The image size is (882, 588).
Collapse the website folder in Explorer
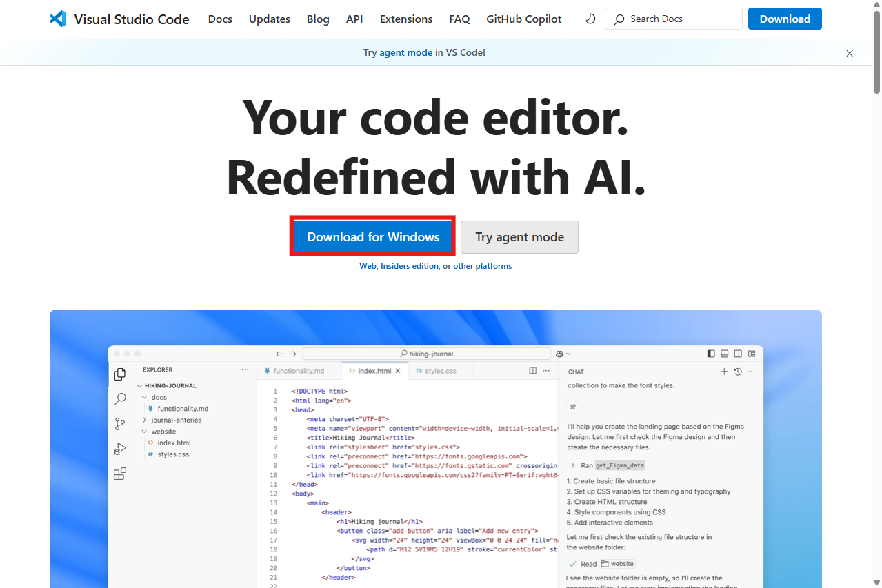click(145, 432)
